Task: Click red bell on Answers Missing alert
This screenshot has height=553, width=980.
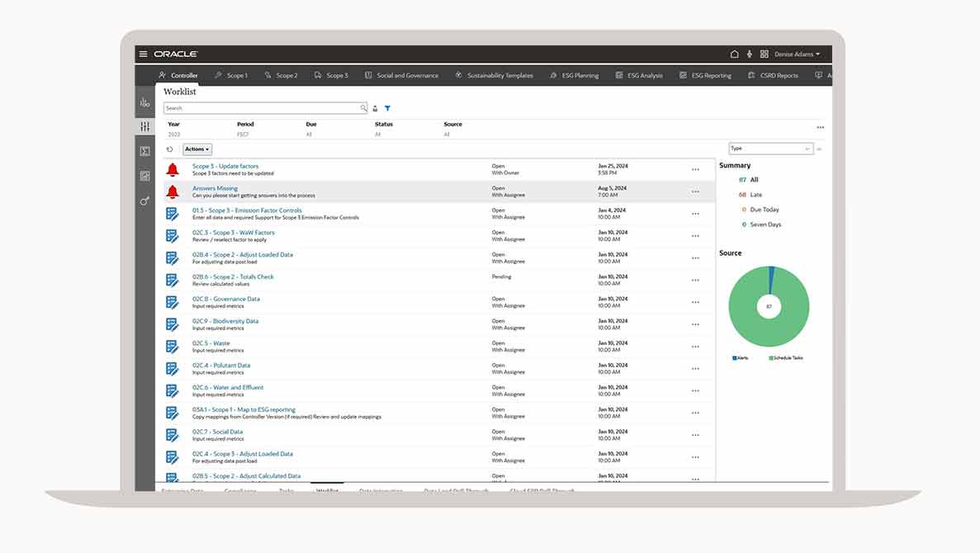Action: click(173, 191)
